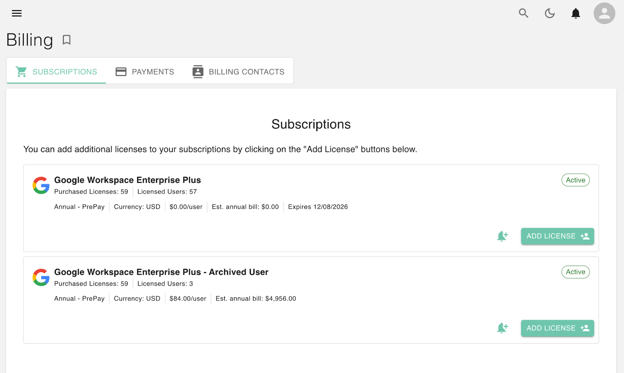
Task: Click 'Licensed Users: 57' text
Action: tap(167, 191)
